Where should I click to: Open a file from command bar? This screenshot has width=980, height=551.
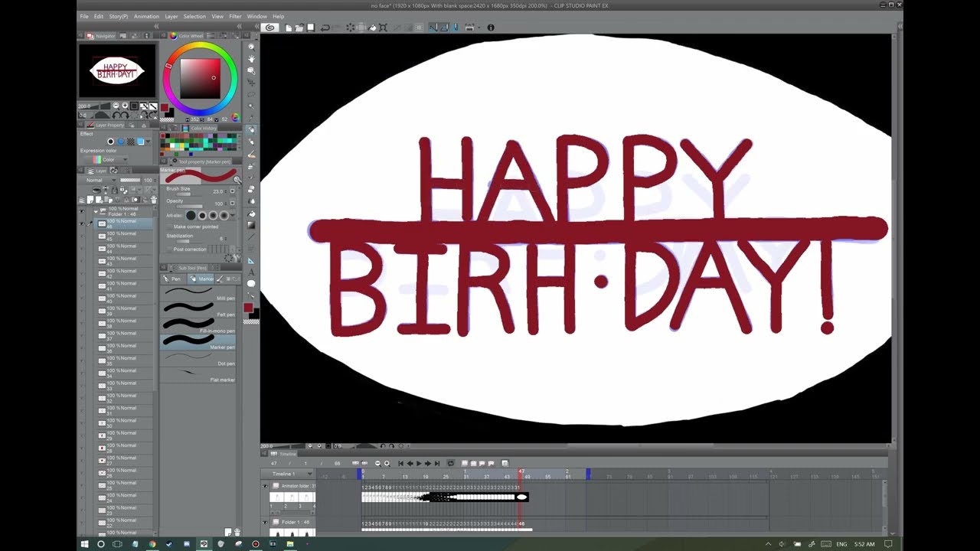pos(299,28)
